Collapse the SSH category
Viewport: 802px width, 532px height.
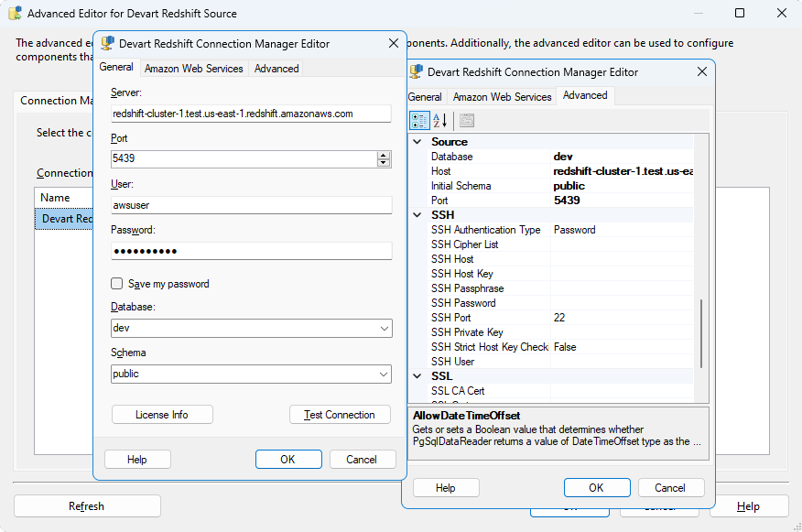tap(418, 215)
